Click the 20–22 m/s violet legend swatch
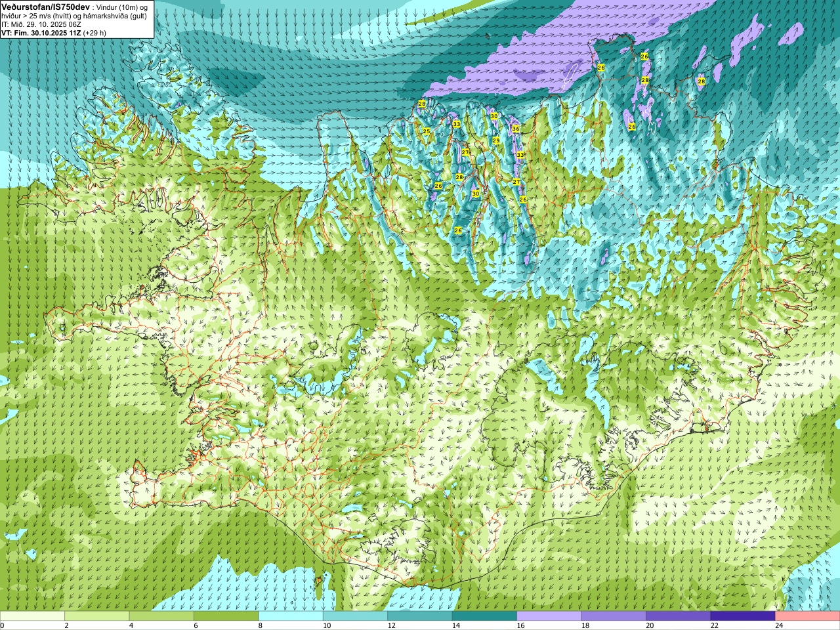The width and height of the screenshot is (840, 630). 679,616
